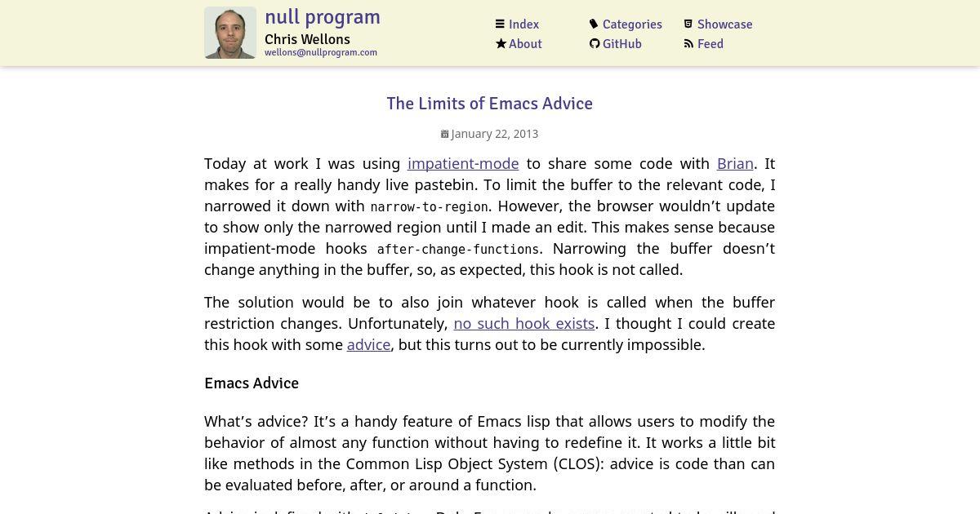Click the GitHub octocat icon

pyautogui.click(x=595, y=44)
